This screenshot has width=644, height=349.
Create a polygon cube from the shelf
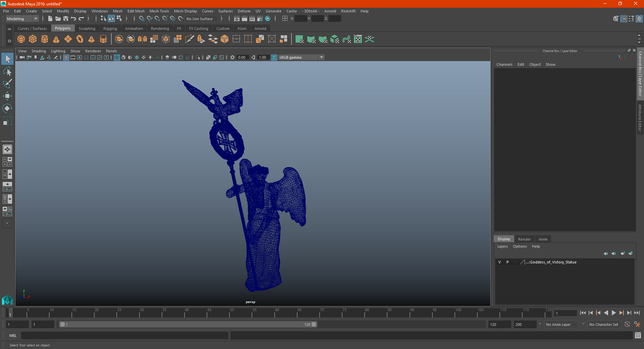tap(33, 39)
